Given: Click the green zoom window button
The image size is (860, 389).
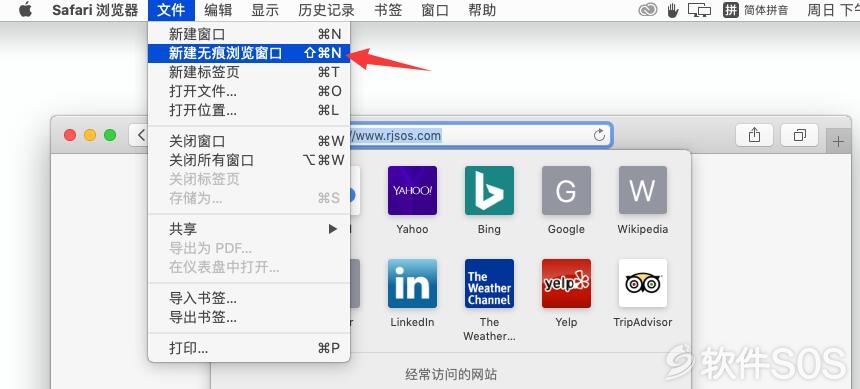Looking at the screenshot, I should [x=110, y=135].
